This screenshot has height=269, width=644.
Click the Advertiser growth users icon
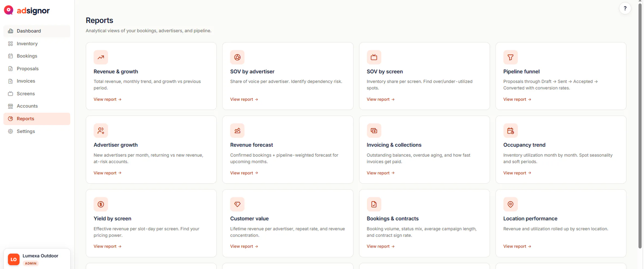click(101, 131)
